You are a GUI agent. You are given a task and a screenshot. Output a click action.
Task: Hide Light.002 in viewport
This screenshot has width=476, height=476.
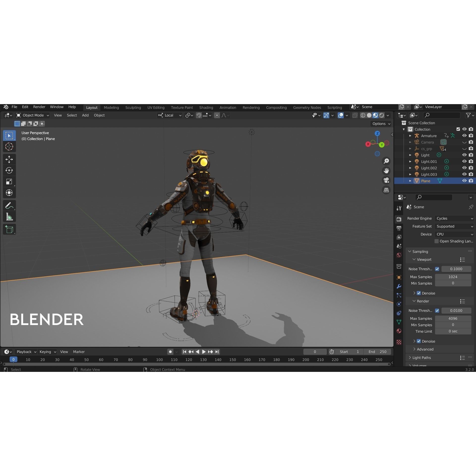click(x=464, y=168)
